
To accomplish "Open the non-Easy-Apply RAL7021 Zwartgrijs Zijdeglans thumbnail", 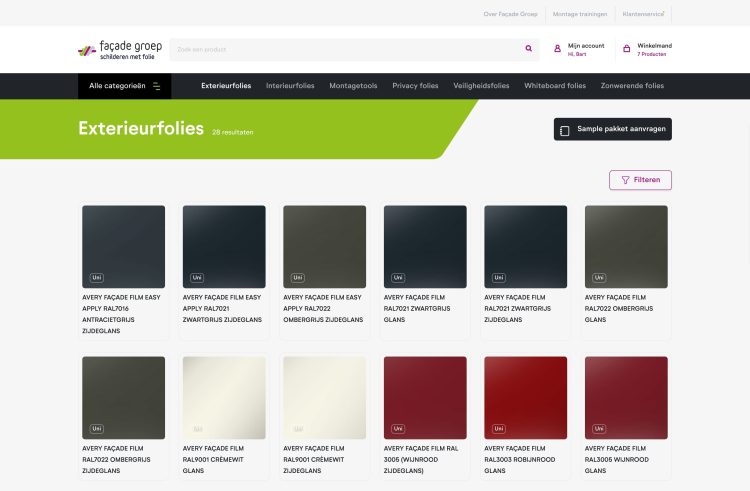I will 526,247.
